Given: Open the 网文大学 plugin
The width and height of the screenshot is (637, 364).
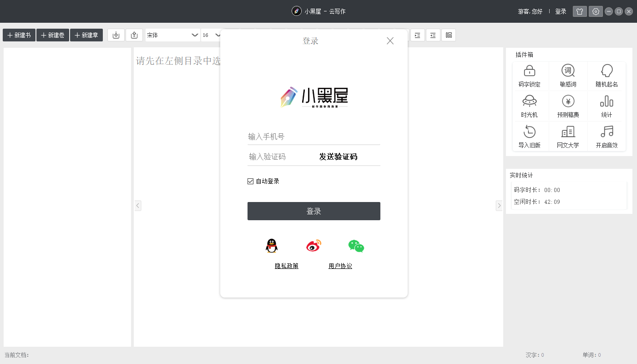Looking at the screenshot, I should pyautogui.click(x=568, y=137).
